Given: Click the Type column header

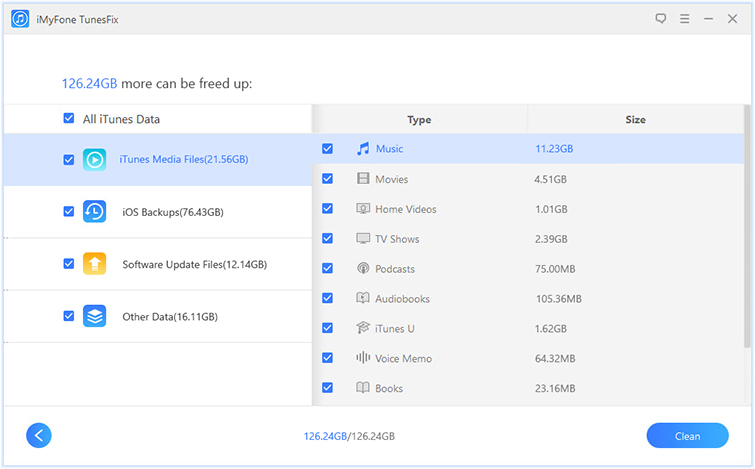Looking at the screenshot, I should tap(419, 119).
